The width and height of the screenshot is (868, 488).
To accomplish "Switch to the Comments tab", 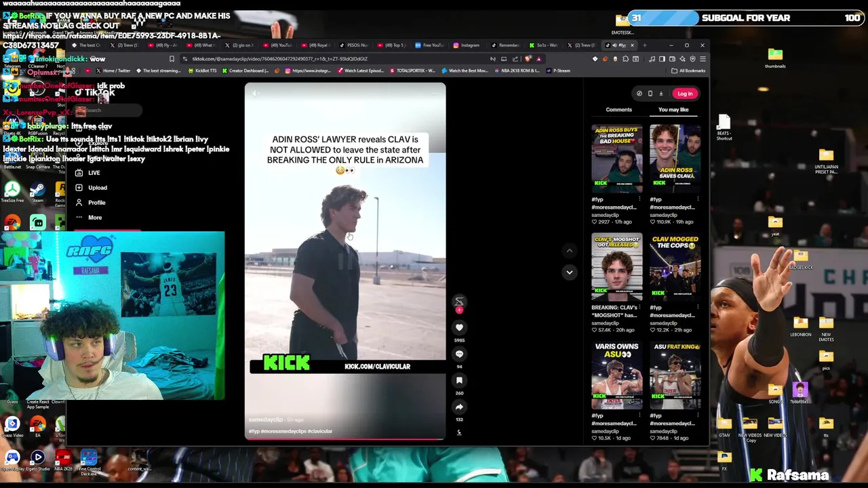I will click(618, 109).
